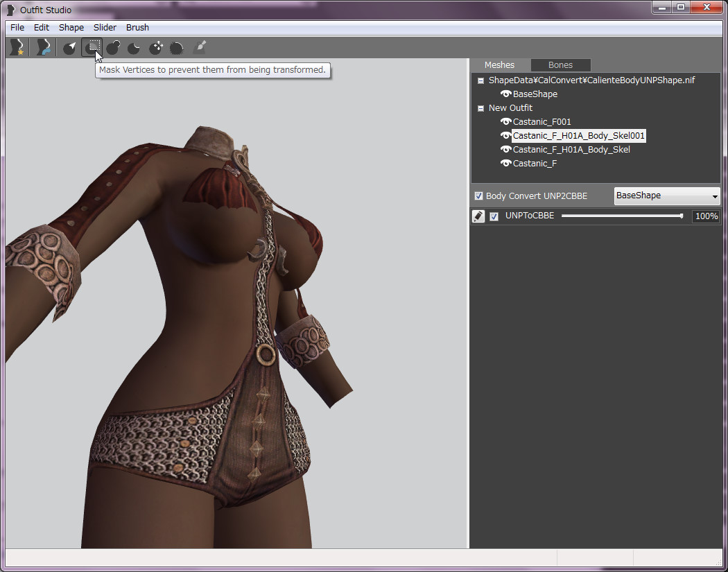Select the Inflate brush tool
The width and height of the screenshot is (728, 572).
(113, 47)
